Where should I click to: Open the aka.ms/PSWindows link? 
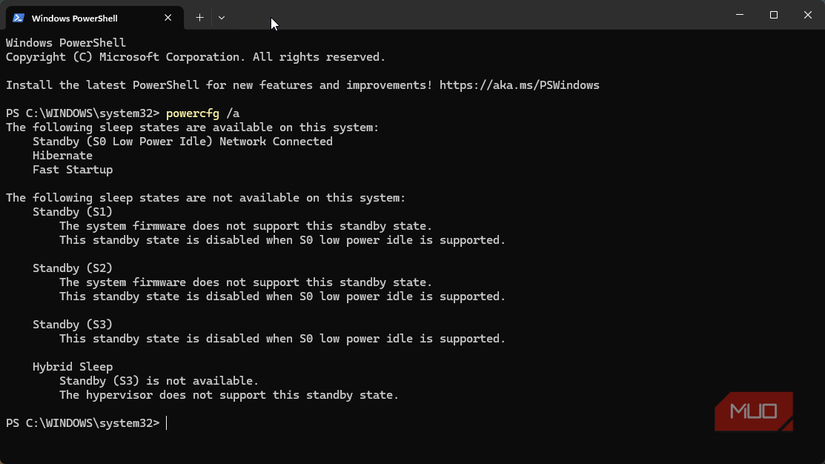tap(519, 85)
